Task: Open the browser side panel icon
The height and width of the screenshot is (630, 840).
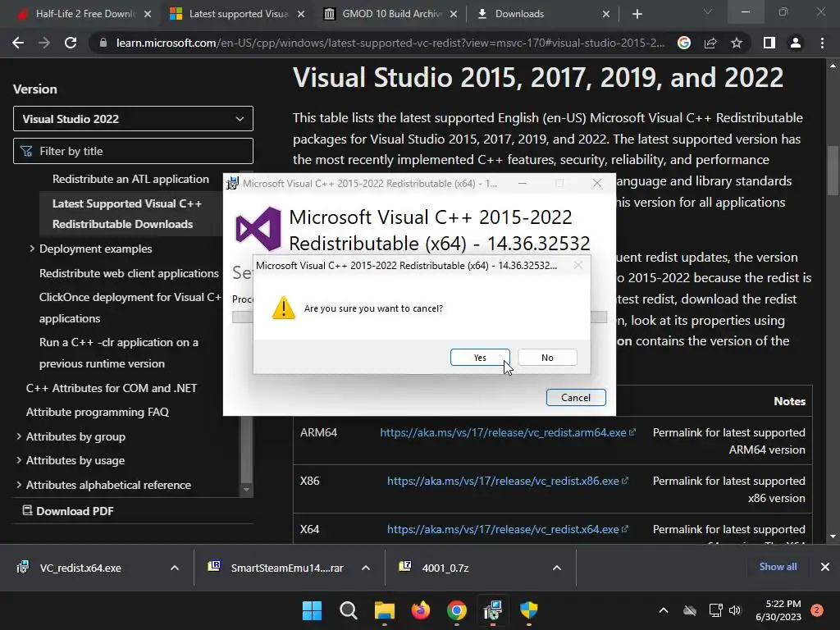Action: pyautogui.click(x=769, y=43)
